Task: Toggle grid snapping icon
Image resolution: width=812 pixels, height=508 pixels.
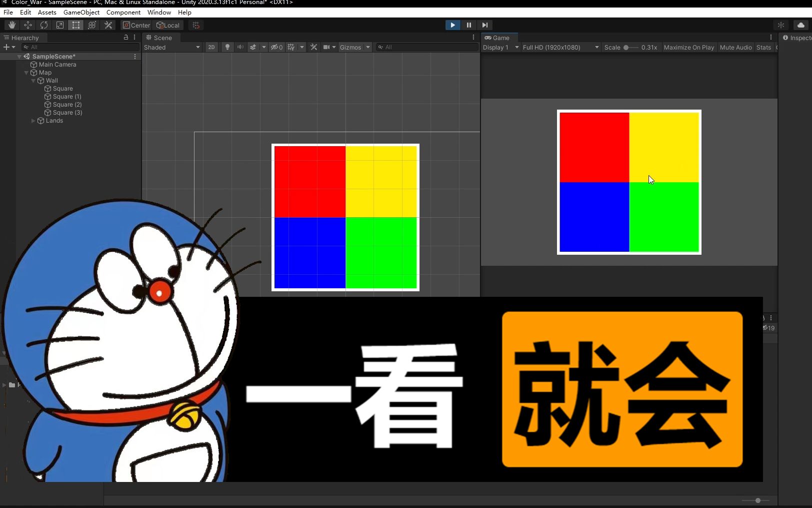Action: (x=196, y=25)
